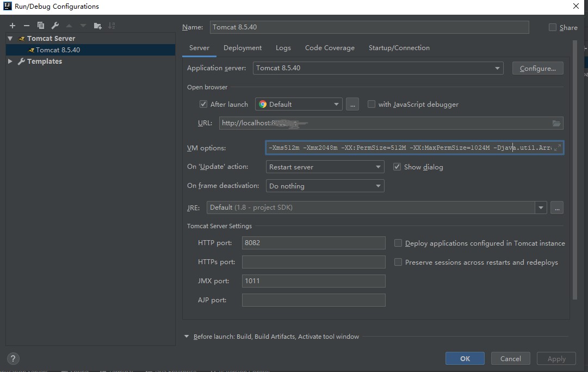Move configuration down arrow
Viewport: 588px width, 372px height.
83,26
